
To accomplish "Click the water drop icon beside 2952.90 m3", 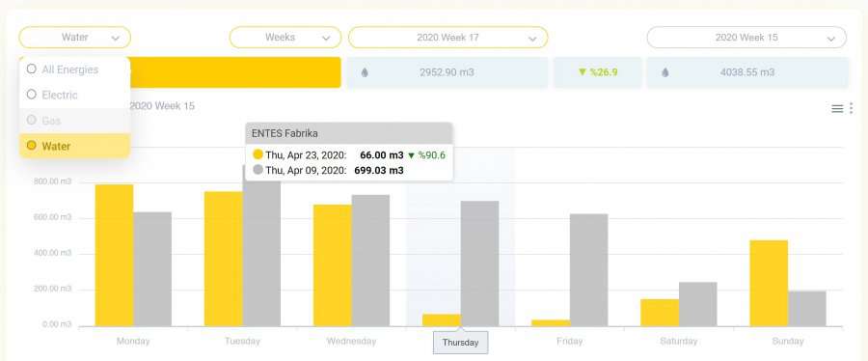I will tap(365, 72).
